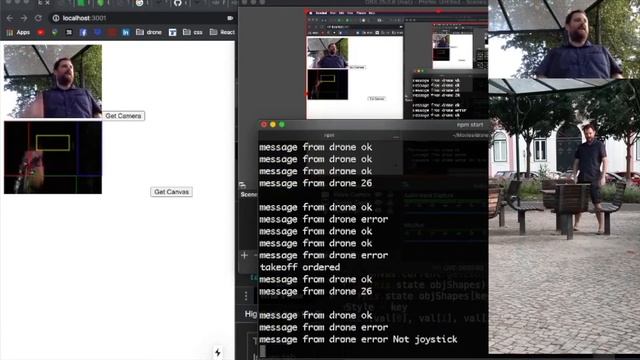Viewport: 640px width, 360px height.
Task: Open the YouTube bookmark
Action: pos(41,32)
